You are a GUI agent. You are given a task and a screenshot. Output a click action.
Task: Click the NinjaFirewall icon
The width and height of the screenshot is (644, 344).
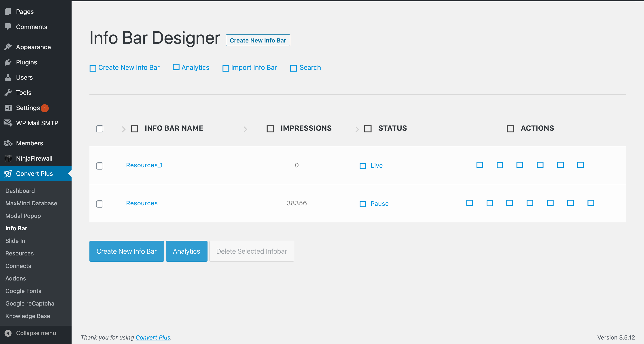tap(8, 159)
